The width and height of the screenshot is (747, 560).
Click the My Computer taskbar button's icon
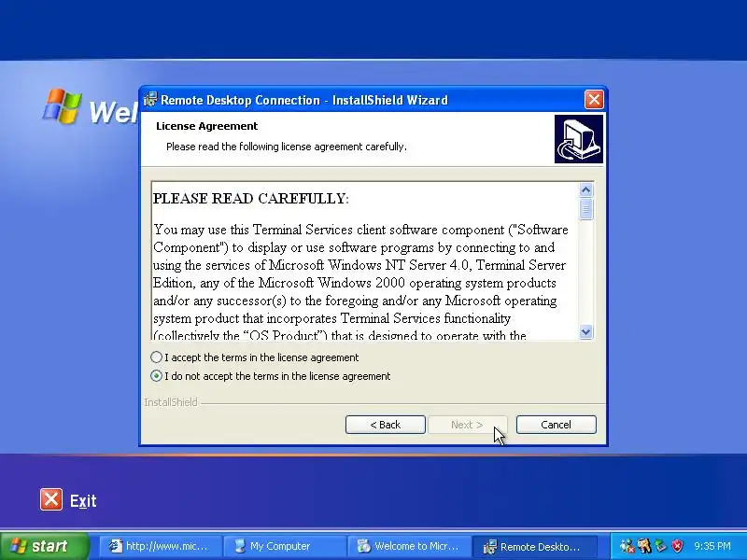coord(240,546)
